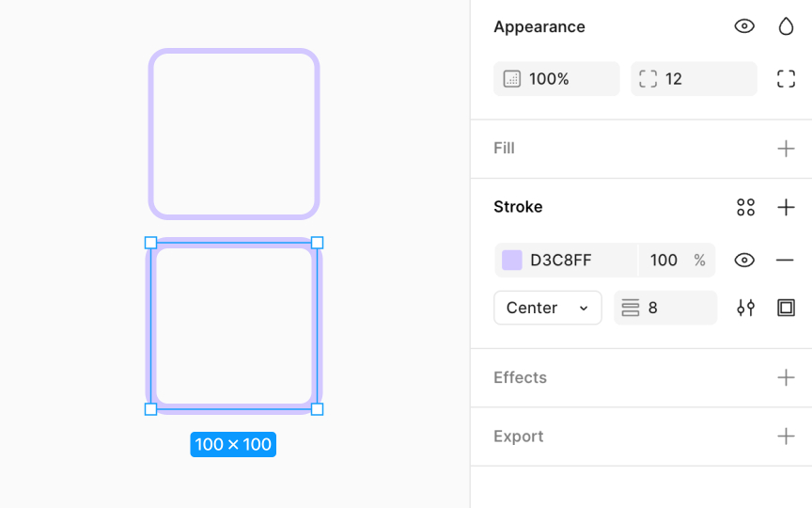
Task: Add a new stroke with plus
Action: pos(786,208)
